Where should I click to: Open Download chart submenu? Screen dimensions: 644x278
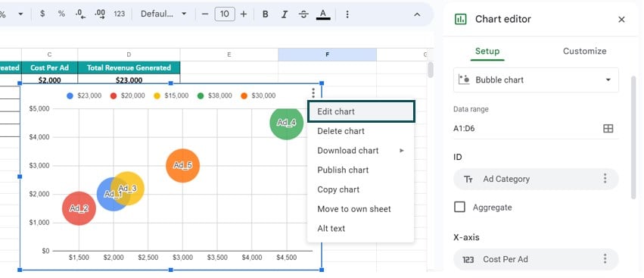[x=361, y=151]
